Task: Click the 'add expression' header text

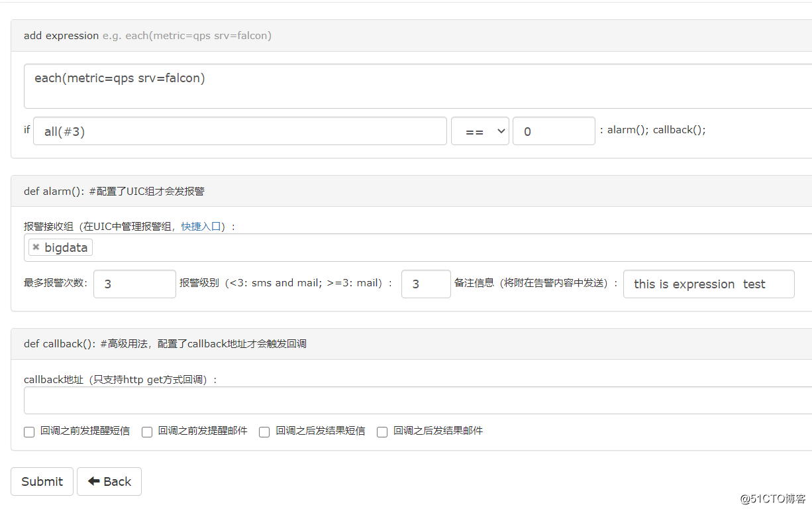Action: point(61,36)
